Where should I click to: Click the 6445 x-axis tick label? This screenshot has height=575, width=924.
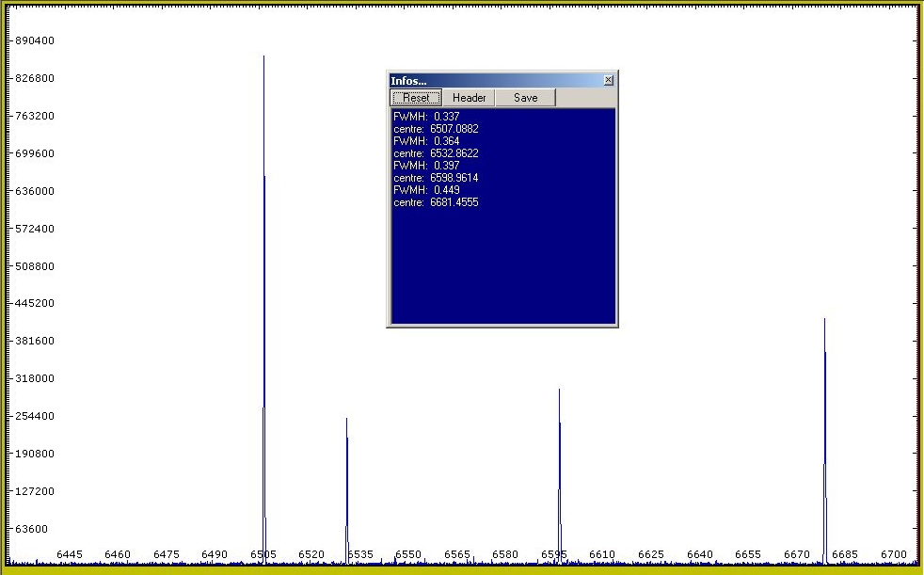click(x=70, y=554)
